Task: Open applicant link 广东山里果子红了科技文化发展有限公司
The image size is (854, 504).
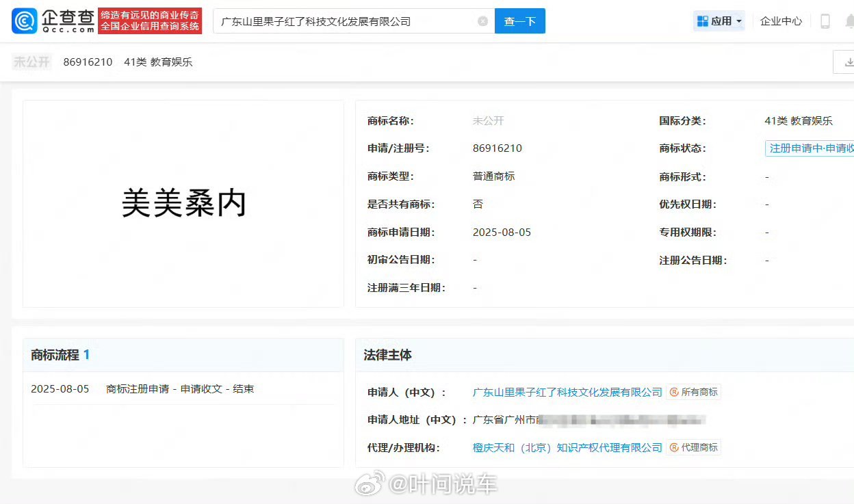Action: [567, 393]
